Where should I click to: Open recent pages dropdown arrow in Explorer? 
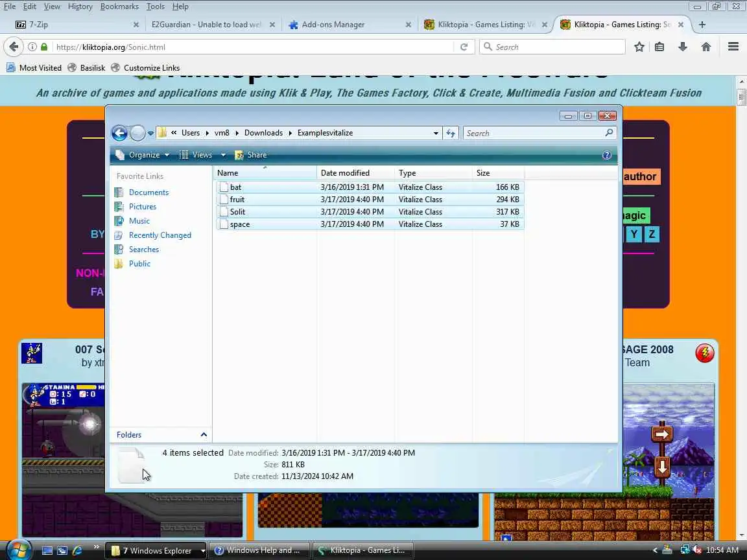click(x=150, y=134)
